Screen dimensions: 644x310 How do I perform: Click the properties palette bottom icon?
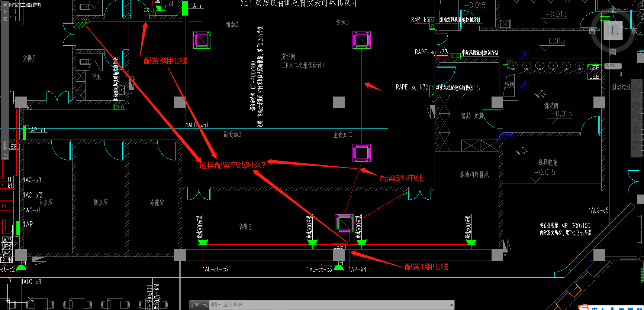pyautogui.click(x=5, y=156)
